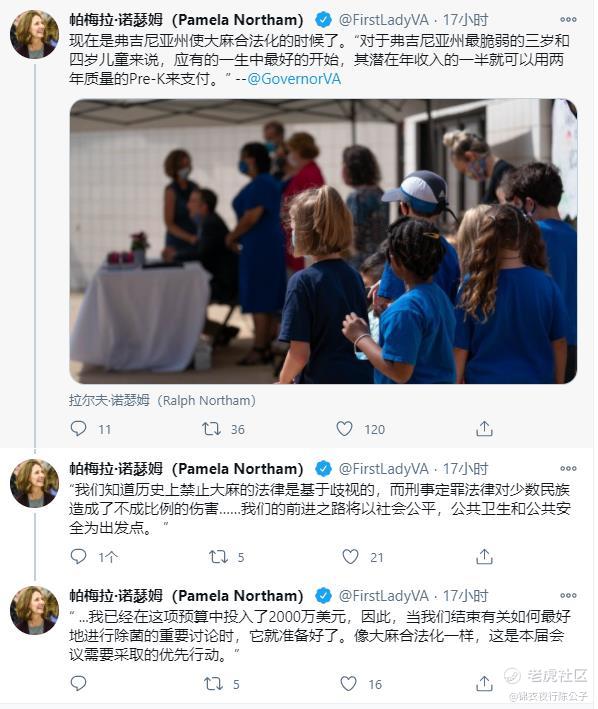Open Pamela Northam name on third tweet
The width and height of the screenshot is (598, 709).
(x=186, y=596)
